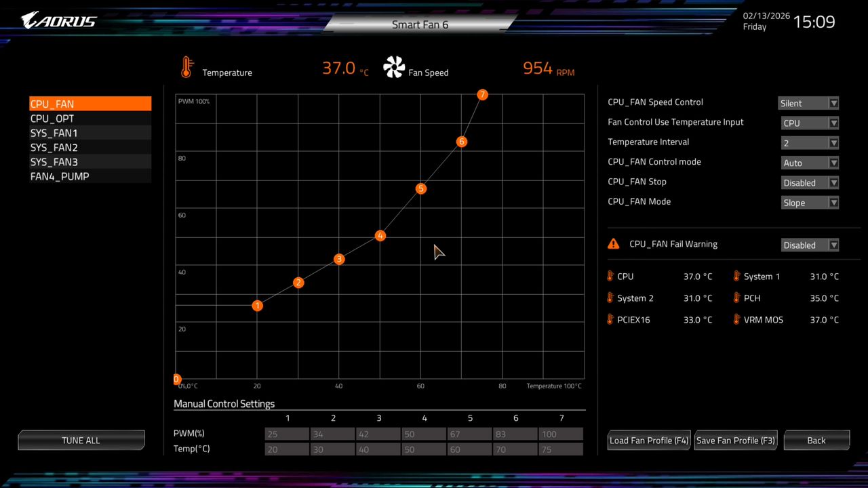Open the CPU_FAN Mode dropdown
The image size is (868, 488).
pos(810,202)
